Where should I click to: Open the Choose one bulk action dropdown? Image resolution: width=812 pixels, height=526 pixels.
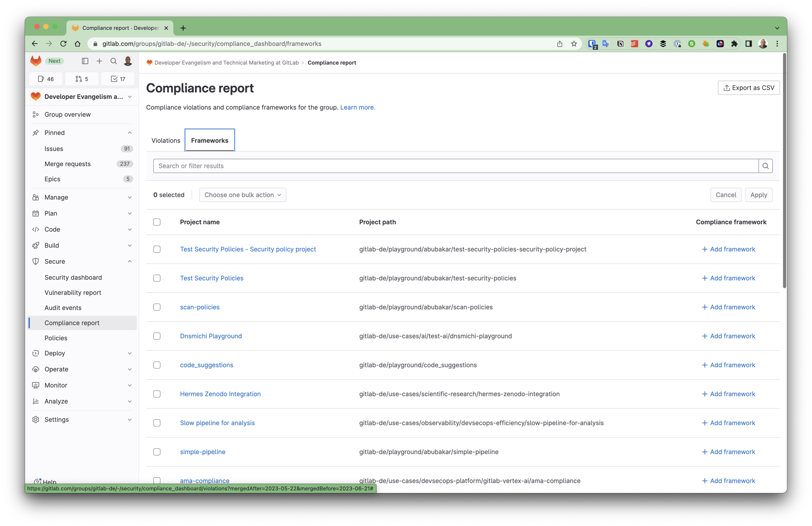(x=242, y=195)
